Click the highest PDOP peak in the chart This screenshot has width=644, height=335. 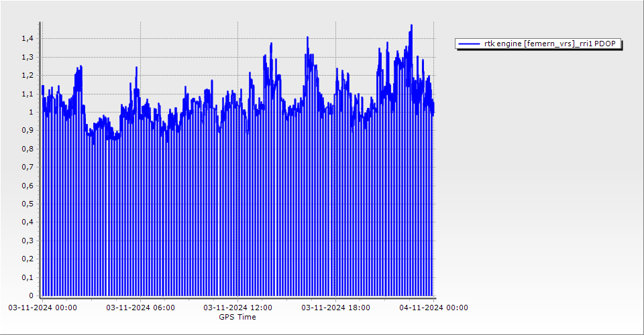click(x=411, y=26)
